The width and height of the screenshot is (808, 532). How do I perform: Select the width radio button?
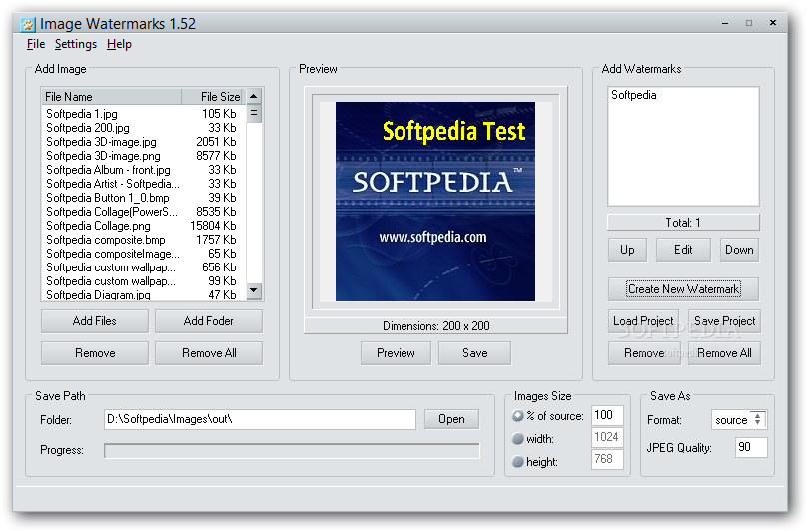(x=518, y=439)
